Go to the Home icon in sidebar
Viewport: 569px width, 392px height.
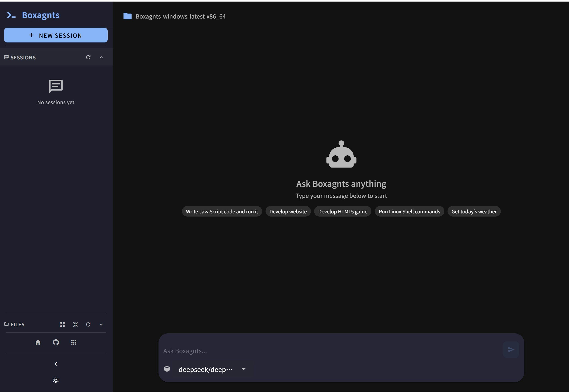pos(38,342)
